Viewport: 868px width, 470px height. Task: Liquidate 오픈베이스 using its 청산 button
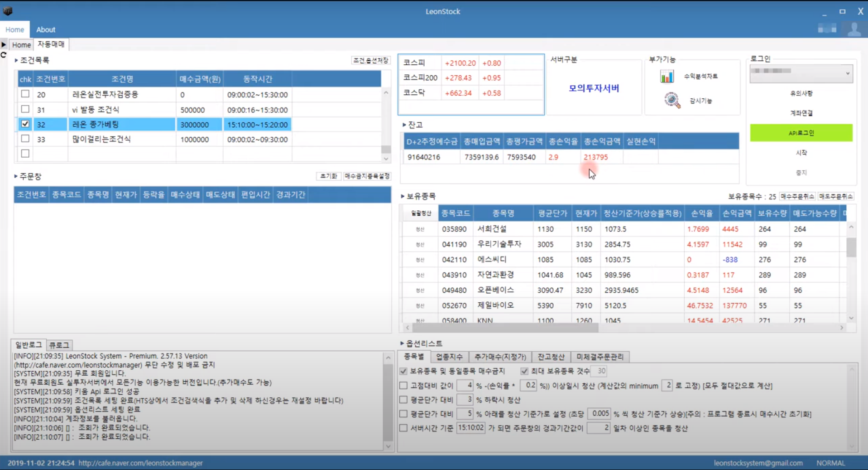click(420, 290)
